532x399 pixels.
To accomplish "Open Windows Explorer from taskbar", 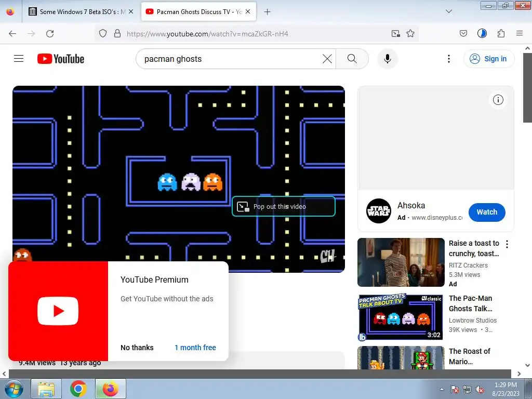I will [46, 389].
